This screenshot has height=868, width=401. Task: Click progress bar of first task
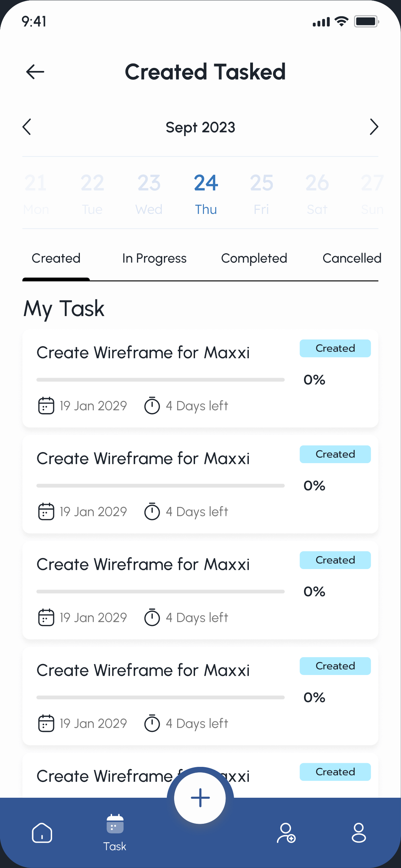(160, 380)
